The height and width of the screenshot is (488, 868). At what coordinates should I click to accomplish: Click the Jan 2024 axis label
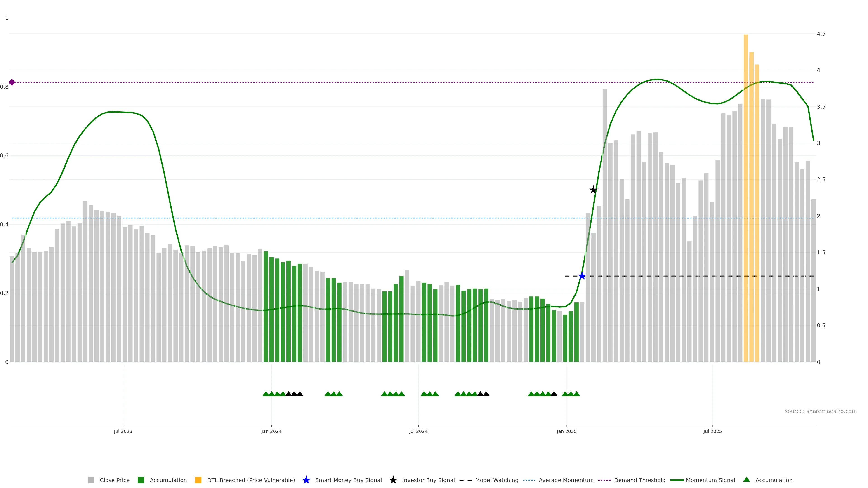[271, 431]
